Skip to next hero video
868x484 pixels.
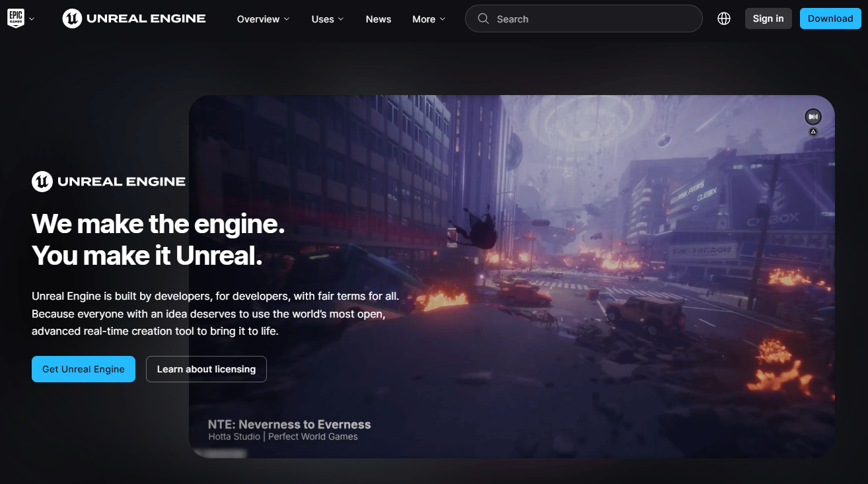[x=813, y=117]
